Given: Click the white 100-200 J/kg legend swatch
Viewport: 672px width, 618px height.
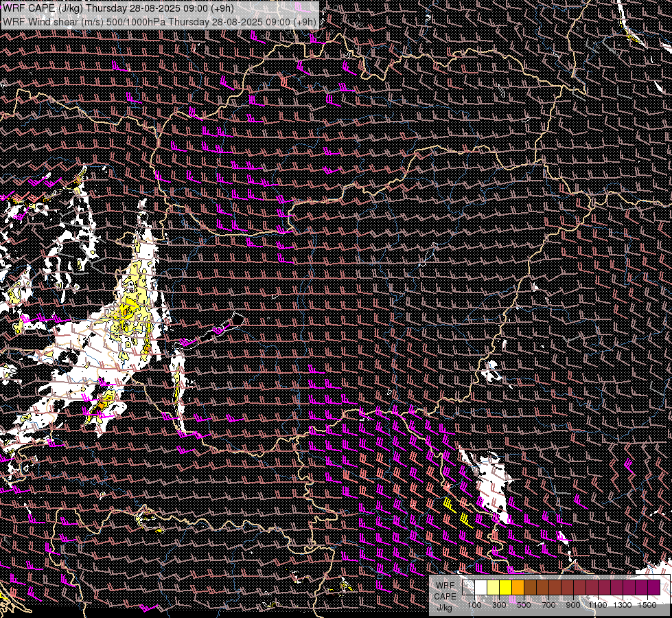Looking at the screenshot, I should 481,587.
